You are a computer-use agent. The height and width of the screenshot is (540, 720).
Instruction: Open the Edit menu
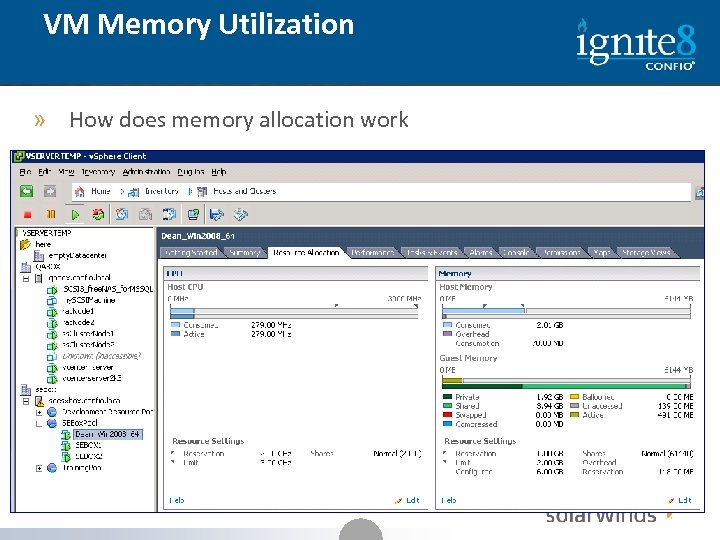click(45, 172)
